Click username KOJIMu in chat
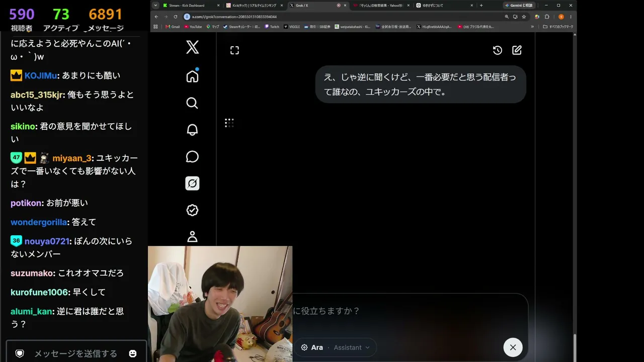Viewport: 644px width, 362px height. coord(40,76)
